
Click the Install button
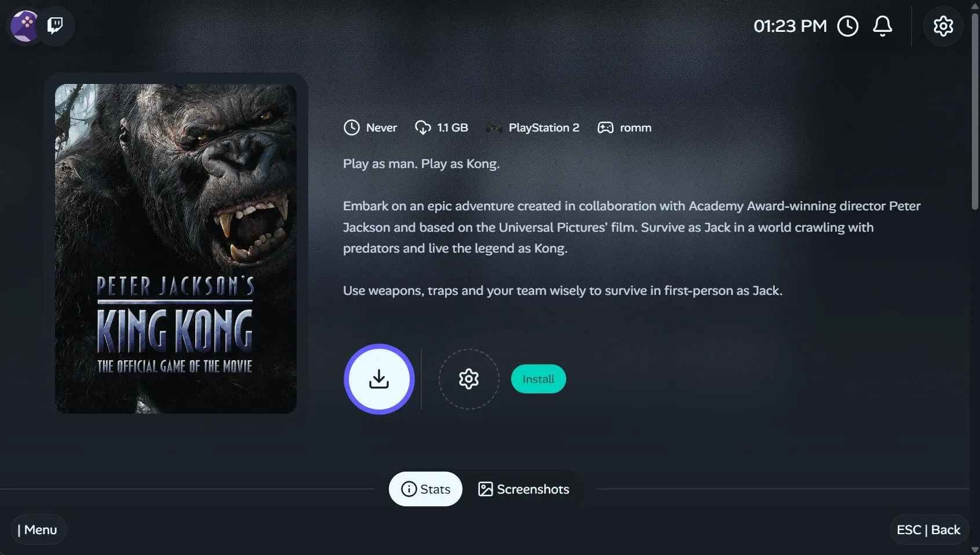(x=538, y=379)
